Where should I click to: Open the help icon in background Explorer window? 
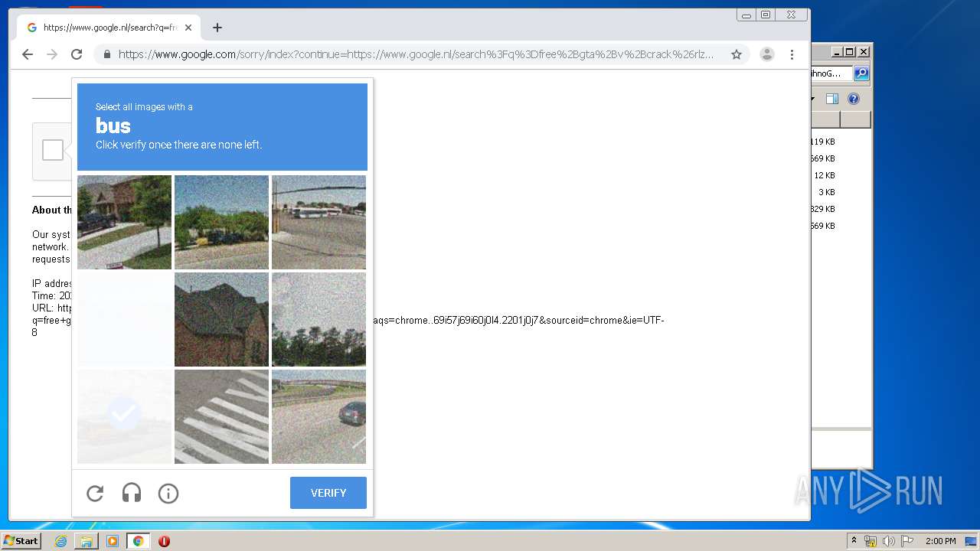point(854,99)
